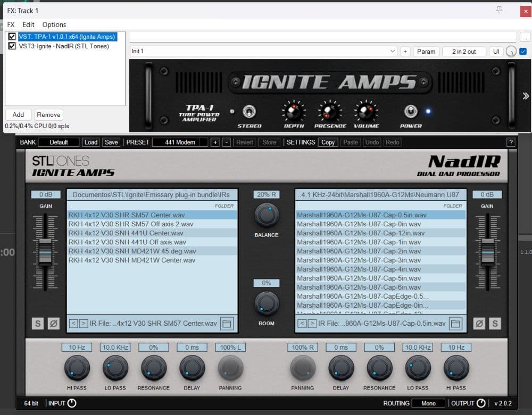Toggle TPA-1 plugin checkbox in FX list

coord(12,37)
